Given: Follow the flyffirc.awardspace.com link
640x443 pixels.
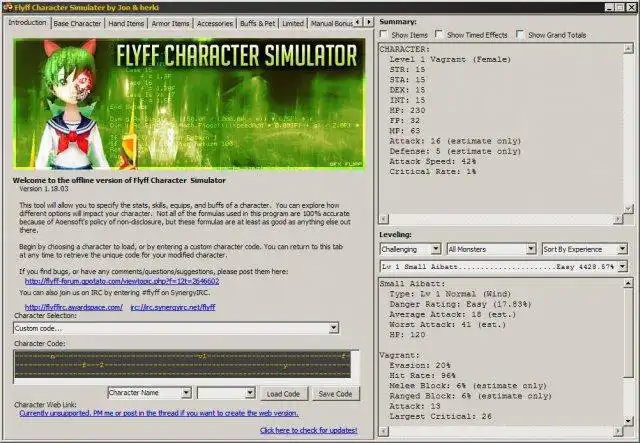Looking at the screenshot, I should [73, 307].
